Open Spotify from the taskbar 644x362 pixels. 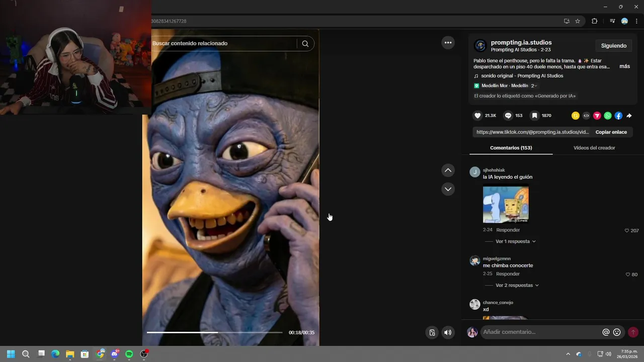pyautogui.click(x=129, y=354)
